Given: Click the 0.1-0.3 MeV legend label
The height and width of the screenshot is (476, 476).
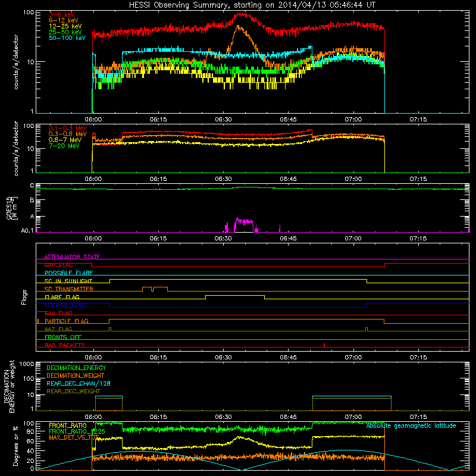Looking at the screenshot, I should click(x=68, y=128).
